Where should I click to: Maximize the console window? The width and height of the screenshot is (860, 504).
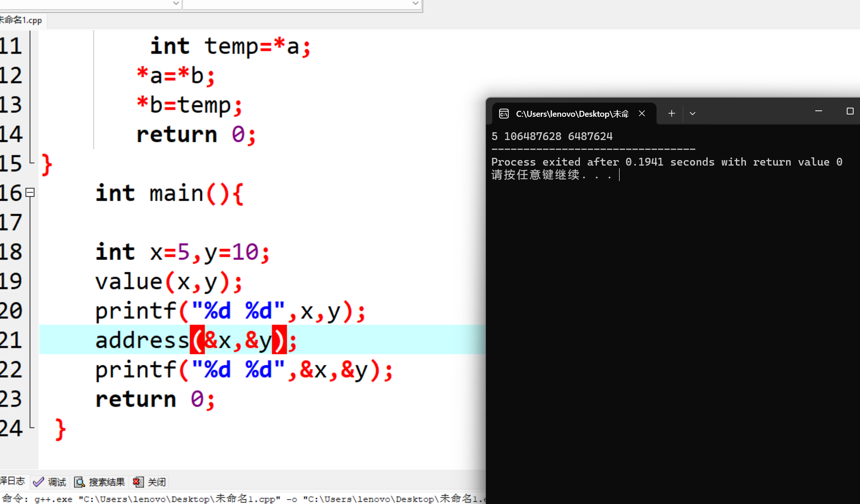tap(850, 111)
